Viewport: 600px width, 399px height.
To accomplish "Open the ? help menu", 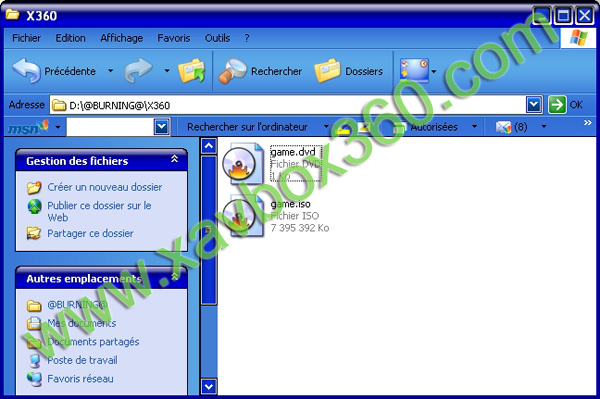I will click(247, 38).
